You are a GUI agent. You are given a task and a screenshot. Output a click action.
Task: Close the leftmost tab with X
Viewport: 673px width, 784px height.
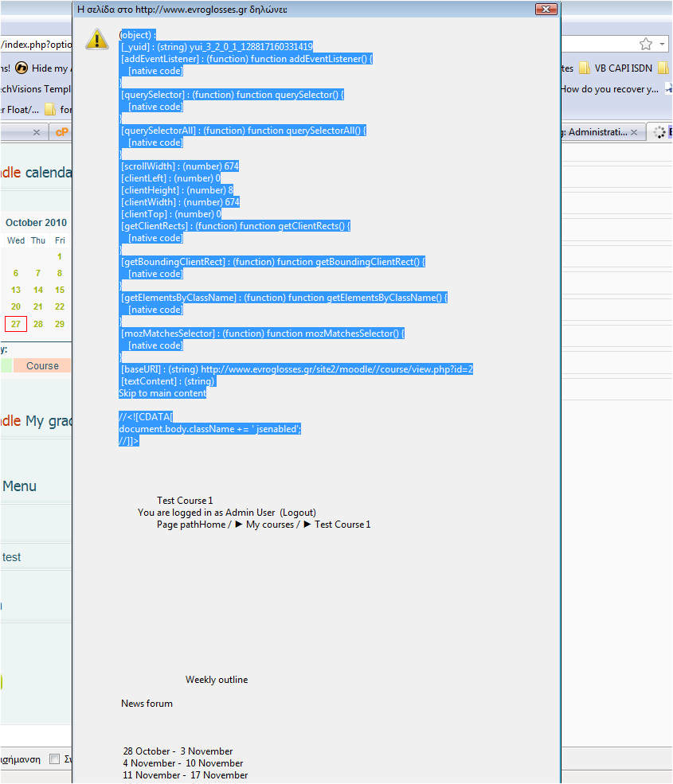coord(36,132)
